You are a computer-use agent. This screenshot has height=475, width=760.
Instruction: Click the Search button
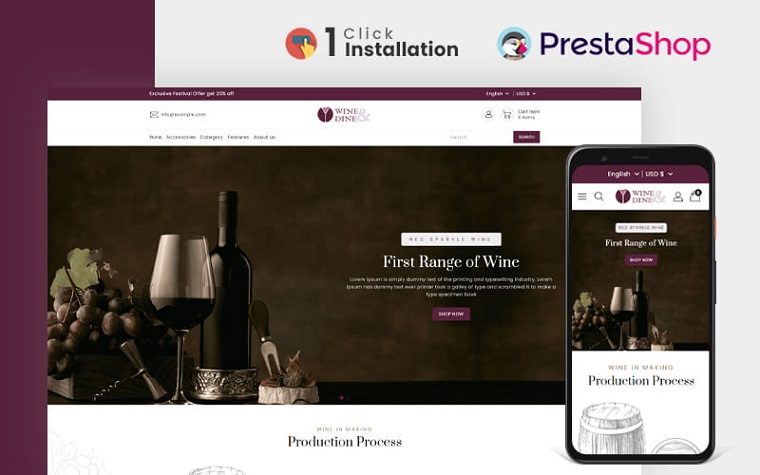(526, 137)
